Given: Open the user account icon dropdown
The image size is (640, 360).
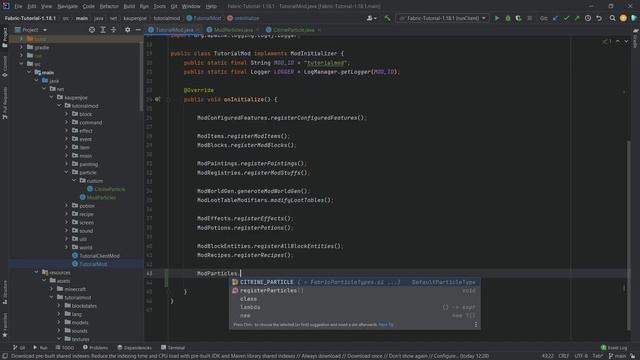Looking at the screenshot, I should pyautogui.click(x=371, y=18).
